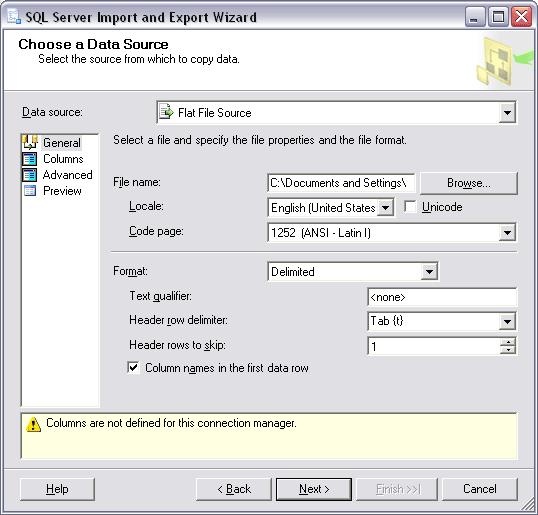Click the Header rows to skip field
Screen dimensions: 538x515
coord(434,346)
